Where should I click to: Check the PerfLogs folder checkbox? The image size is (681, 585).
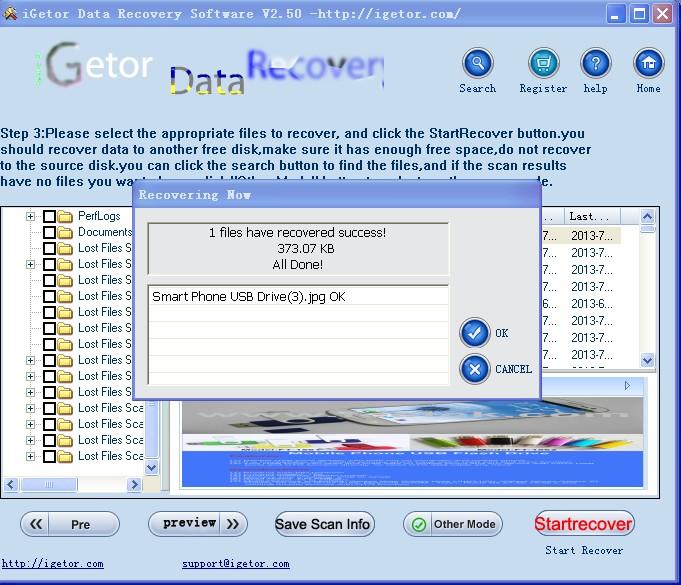tap(49, 216)
